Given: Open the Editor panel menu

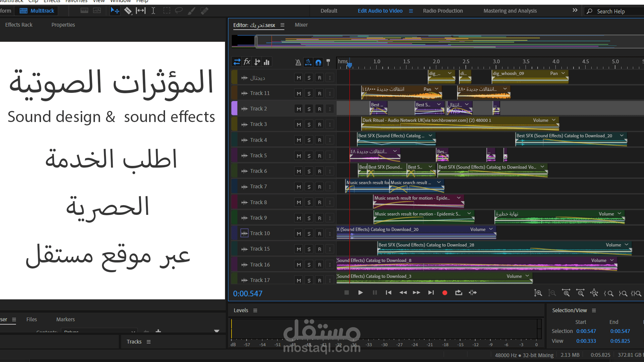Looking at the screenshot, I should coord(282,25).
